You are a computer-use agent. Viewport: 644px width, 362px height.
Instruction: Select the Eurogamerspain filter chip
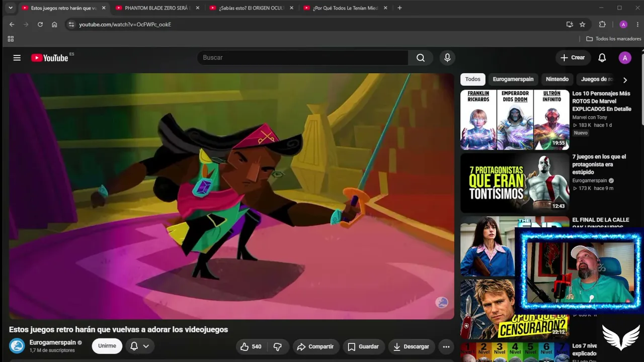(x=513, y=79)
